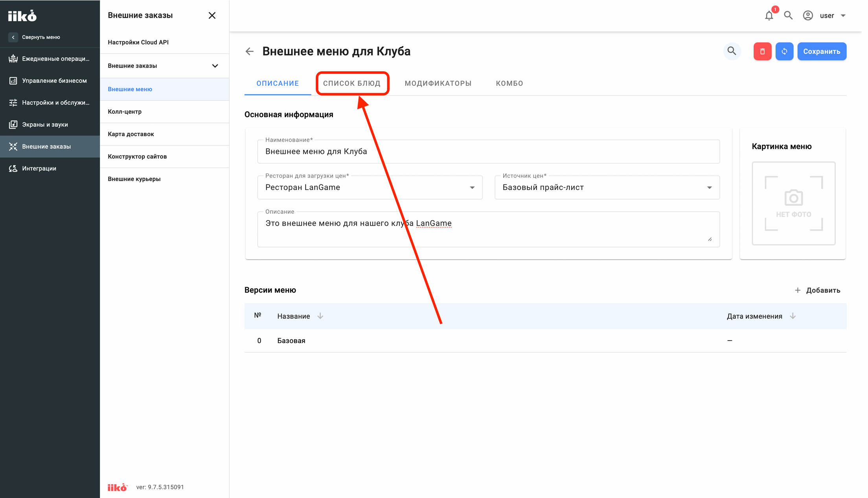This screenshot has width=868, height=498.
Task: Open notifications bell icon
Action: pyautogui.click(x=769, y=15)
